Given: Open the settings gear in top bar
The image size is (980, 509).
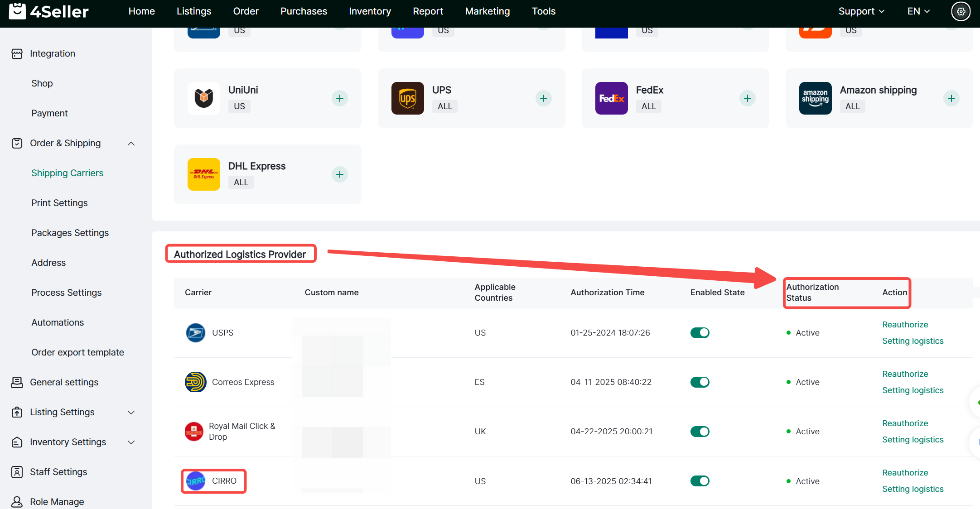Looking at the screenshot, I should pos(961,11).
